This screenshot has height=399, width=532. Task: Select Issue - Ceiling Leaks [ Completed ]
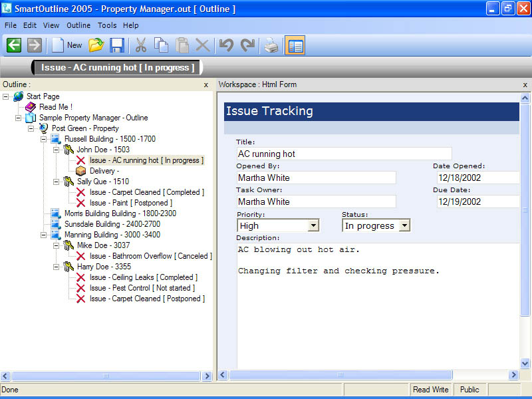point(144,277)
